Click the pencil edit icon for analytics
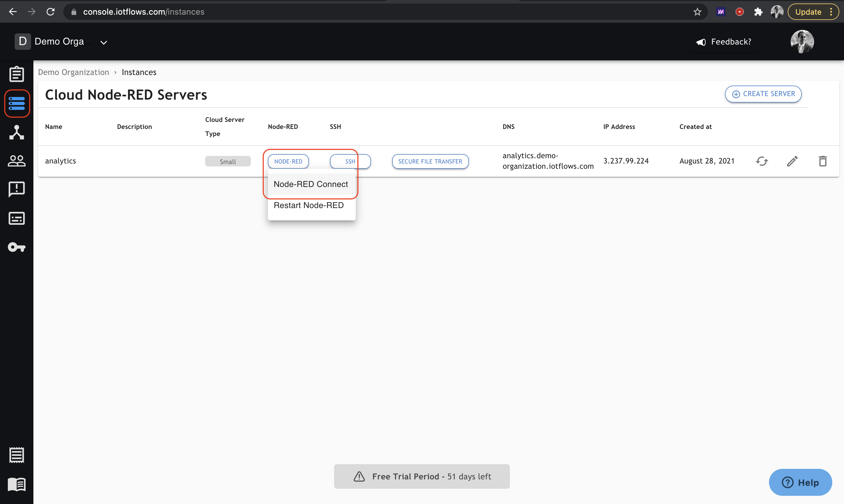The width and height of the screenshot is (844, 504). [x=792, y=161]
